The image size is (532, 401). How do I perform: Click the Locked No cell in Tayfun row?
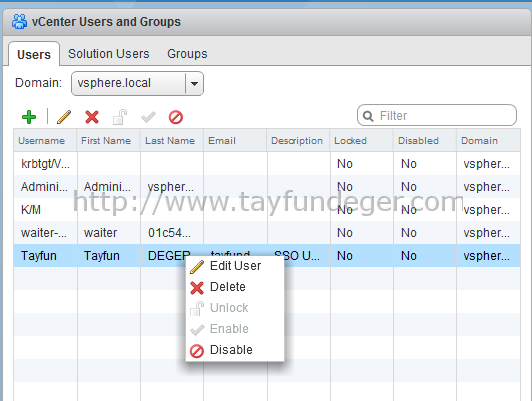pyautogui.click(x=362, y=256)
